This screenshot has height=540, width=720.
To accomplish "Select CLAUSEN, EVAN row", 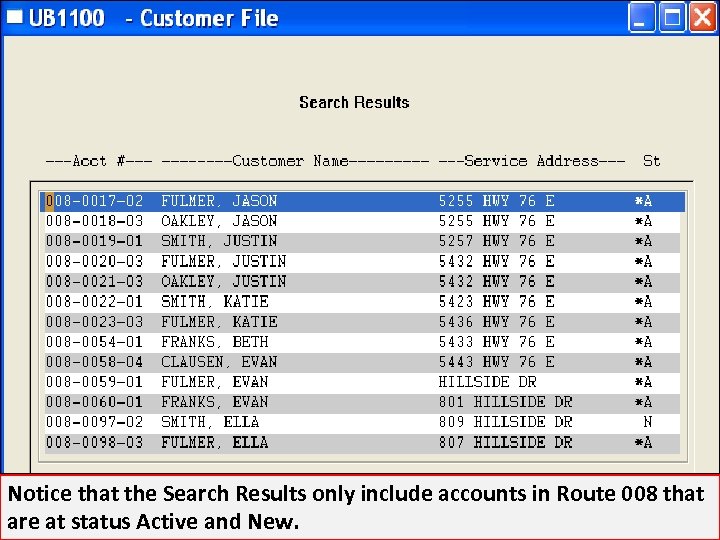I will (363, 362).
